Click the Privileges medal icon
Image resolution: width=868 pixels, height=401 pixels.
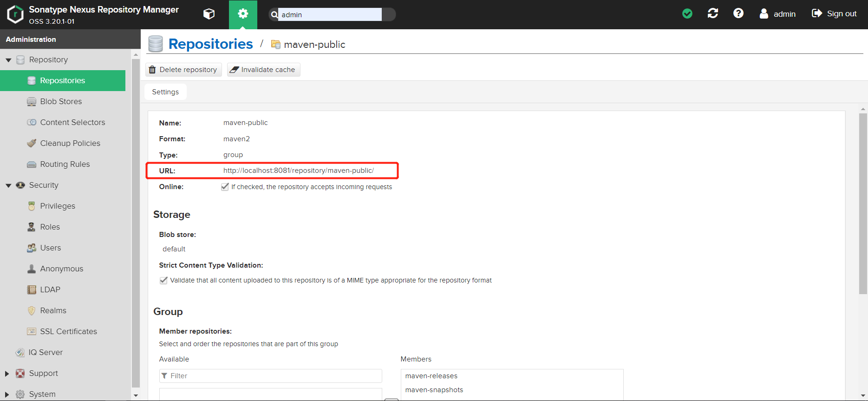coord(32,206)
